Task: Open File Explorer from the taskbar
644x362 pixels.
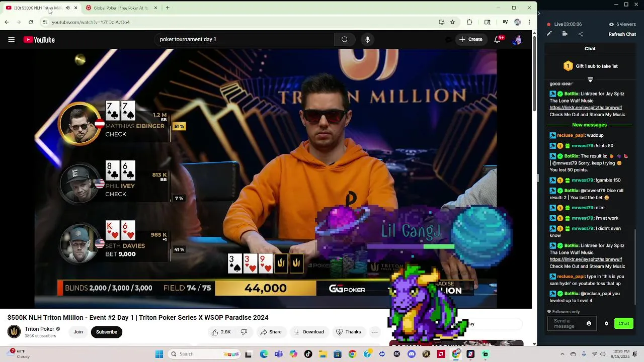Action: (323, 354)
